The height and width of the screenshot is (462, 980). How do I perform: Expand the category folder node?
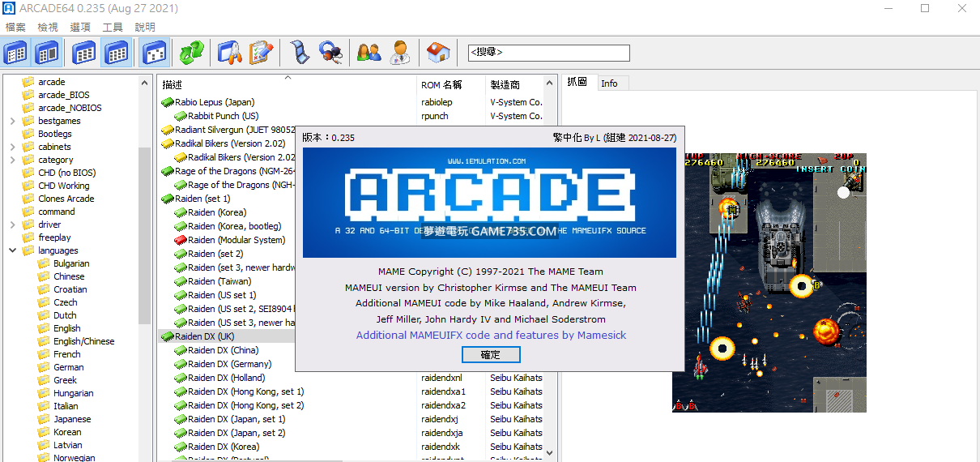(x=13, y=160)
